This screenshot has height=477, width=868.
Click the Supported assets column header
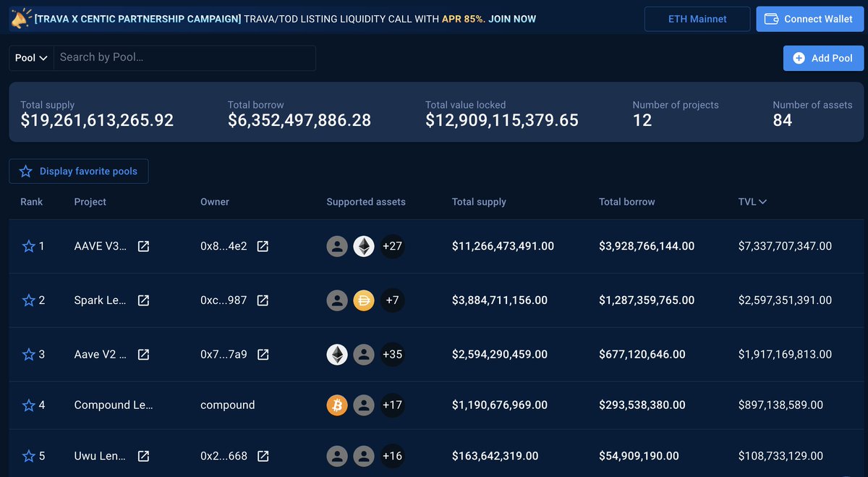pyautogui.click(x=366, y=202)
